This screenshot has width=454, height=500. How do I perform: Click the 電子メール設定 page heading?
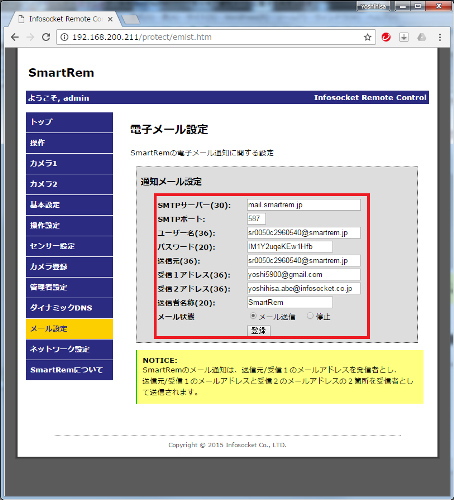pyautogui.click(x=169, y=129)
